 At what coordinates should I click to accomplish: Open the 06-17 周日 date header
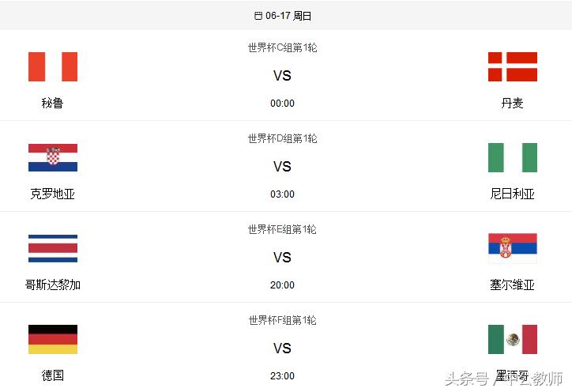pos(288,16)
